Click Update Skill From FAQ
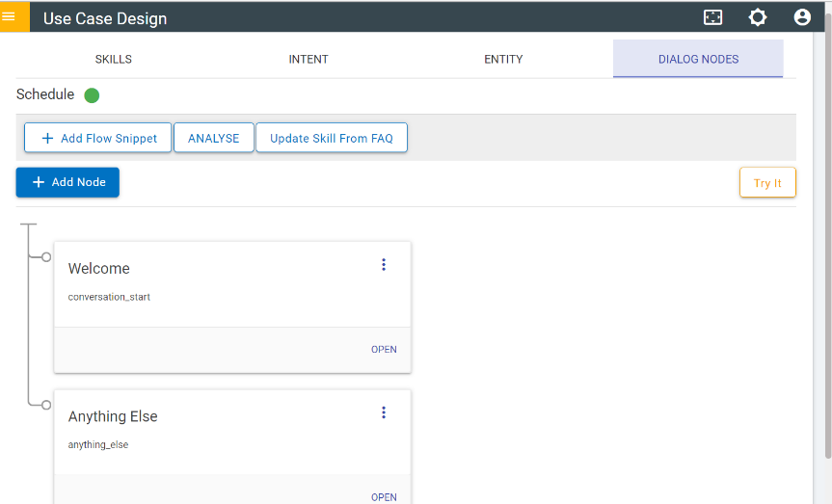Image resolution: width=832 pixels, height=504 pixels. 332,138
